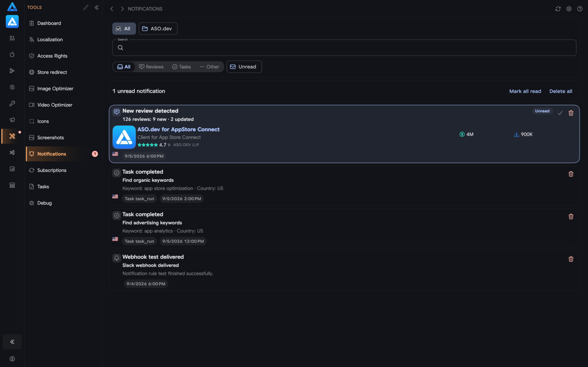Viewport: 588px width, 367px height.
Task: Delete the Webhook test delivered notification
Action: [571, 259]
